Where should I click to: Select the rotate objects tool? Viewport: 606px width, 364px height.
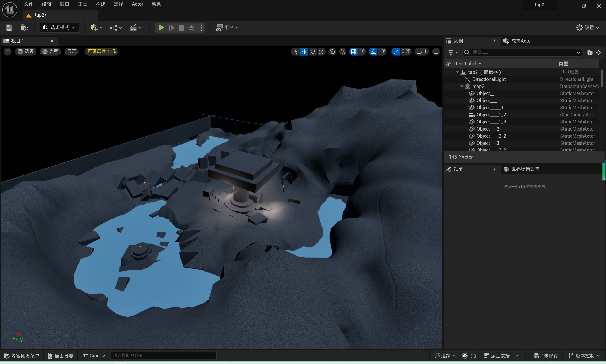coord(313,52)
